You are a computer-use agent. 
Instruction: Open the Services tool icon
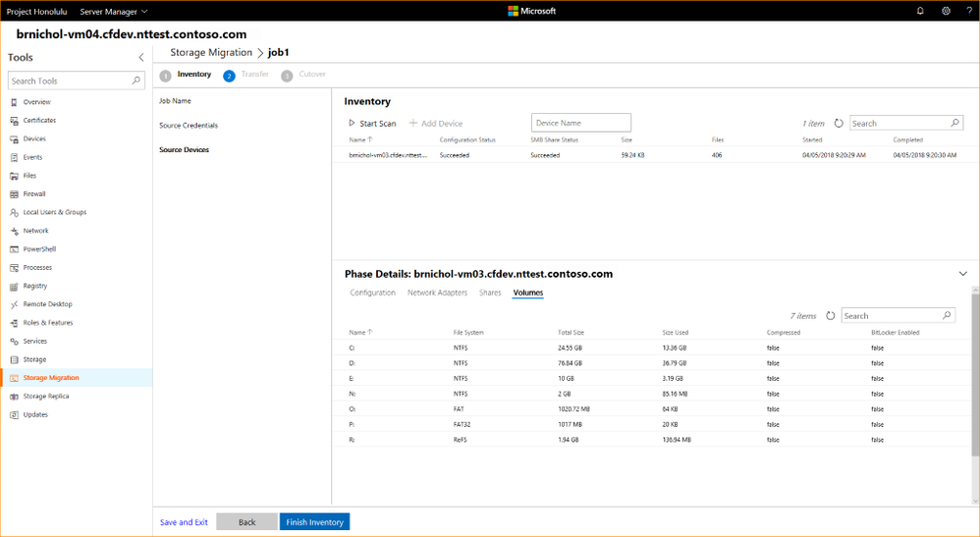click(14, 342)
